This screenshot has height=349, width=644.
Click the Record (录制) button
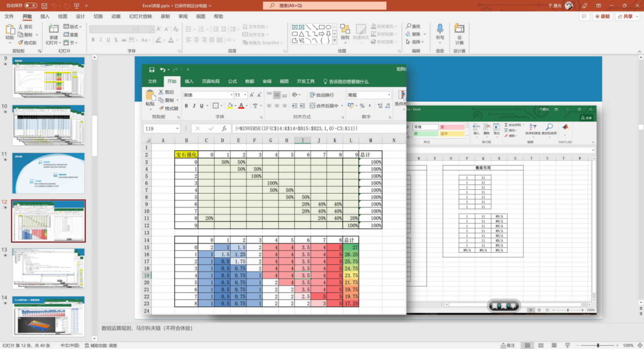602,16
